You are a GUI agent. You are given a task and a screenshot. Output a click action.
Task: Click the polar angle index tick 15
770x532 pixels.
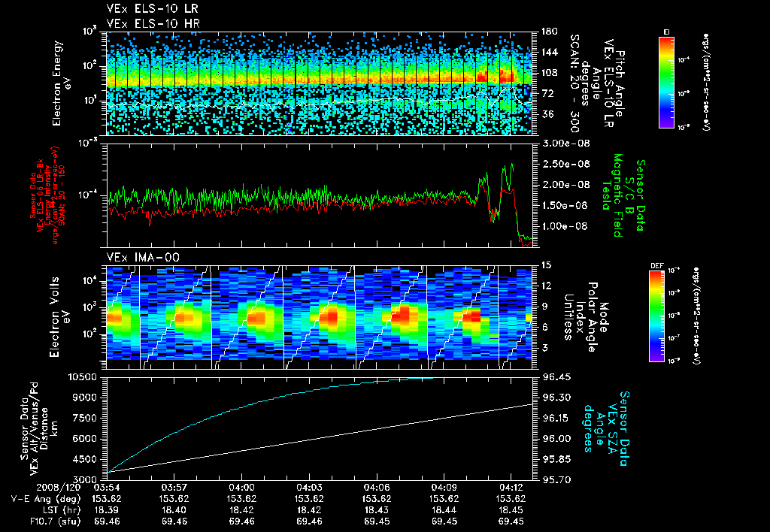[546, 265]
